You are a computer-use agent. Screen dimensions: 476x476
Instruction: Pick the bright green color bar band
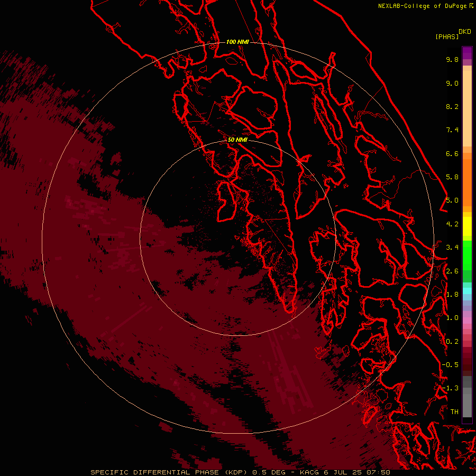pyautogui.click(x=467, y=255)
